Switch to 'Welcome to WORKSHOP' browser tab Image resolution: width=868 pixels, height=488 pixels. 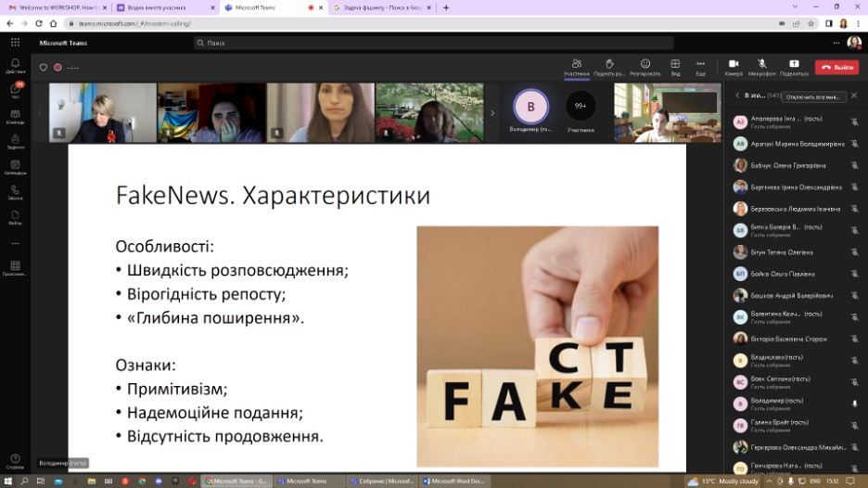(58, 7)
